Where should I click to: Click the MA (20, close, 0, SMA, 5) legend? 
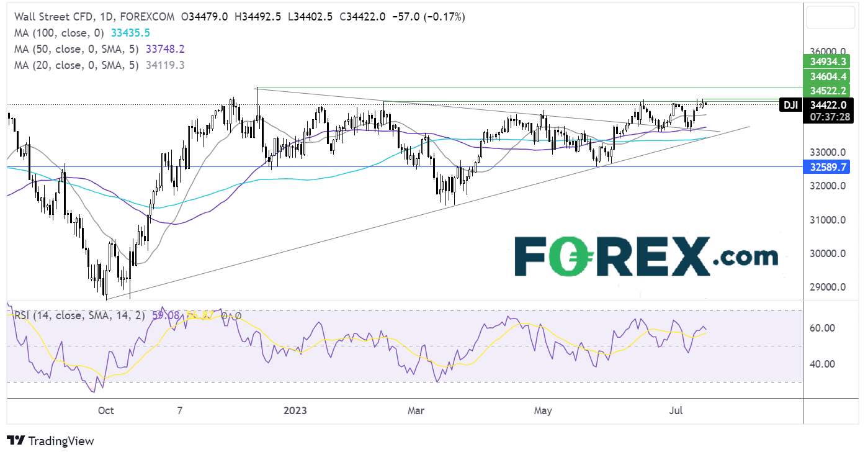76,65
